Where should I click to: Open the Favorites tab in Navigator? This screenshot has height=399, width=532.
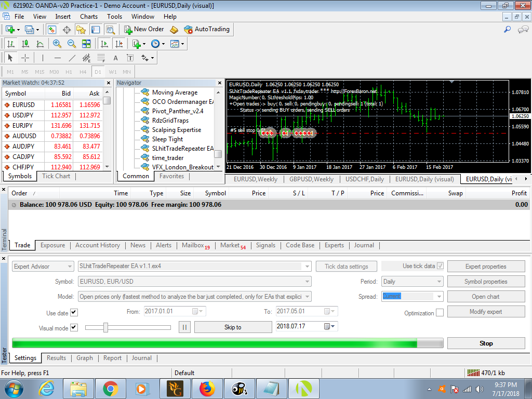pos(171,176)
